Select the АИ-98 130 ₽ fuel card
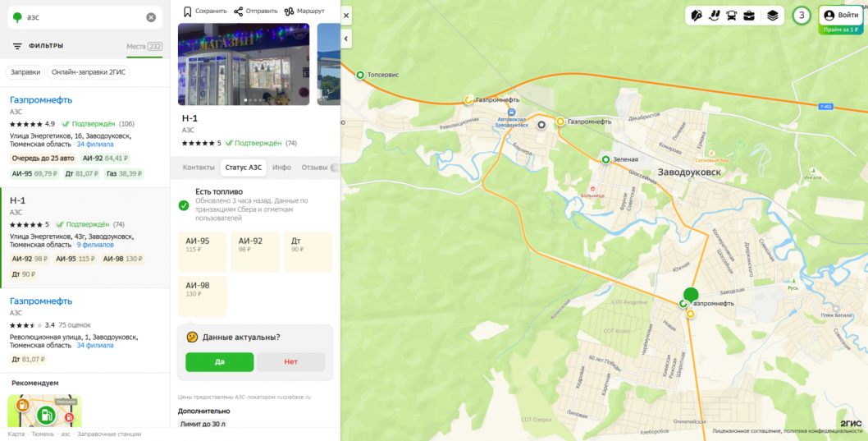The height and width of the screenshot is (441, 868). click(x=203, y=296)
